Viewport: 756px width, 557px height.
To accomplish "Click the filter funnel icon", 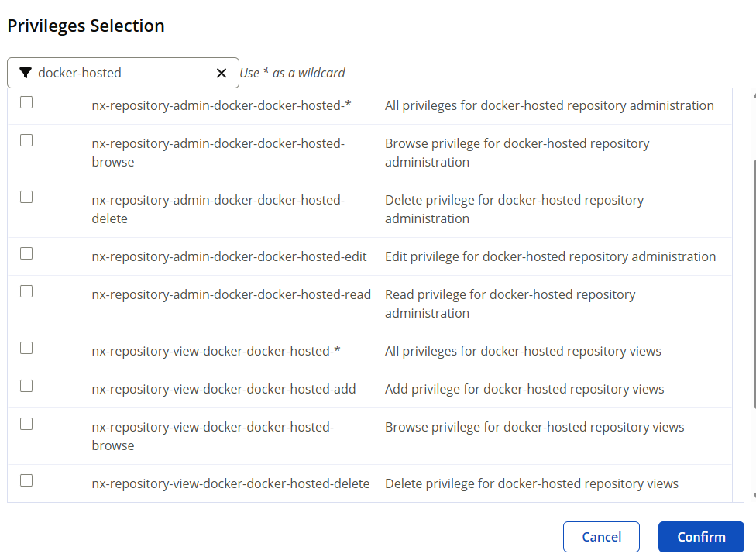I will click(x=26, y=73).
